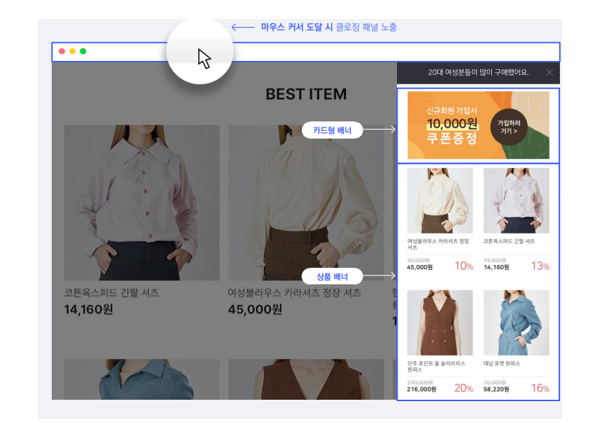This screenshot has height=439, width=592.
Task: Open 코튼옥스퍼드 긴팔 셔츠 product title link
Action: (x=111, y=293)
